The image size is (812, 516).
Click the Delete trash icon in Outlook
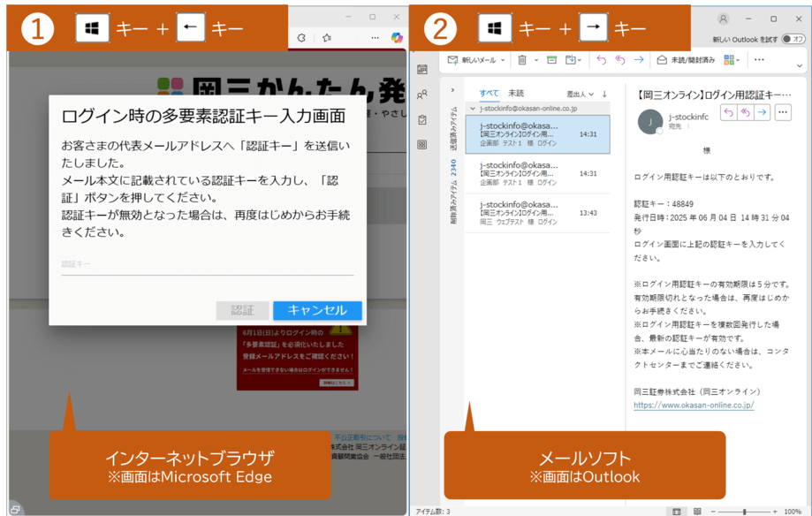tap(522, 60)
